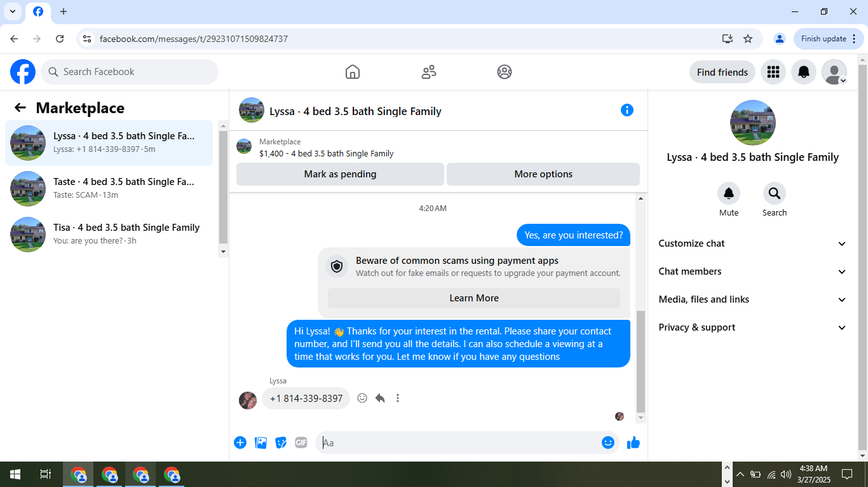This screenshot has height=487, width=868.
Task: Click the message thread scrollbar
Action: coord(641,361)
